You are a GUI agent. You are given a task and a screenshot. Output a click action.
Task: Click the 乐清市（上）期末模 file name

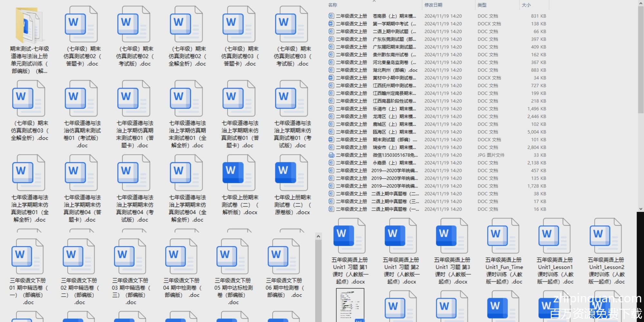tap(394, 109)
